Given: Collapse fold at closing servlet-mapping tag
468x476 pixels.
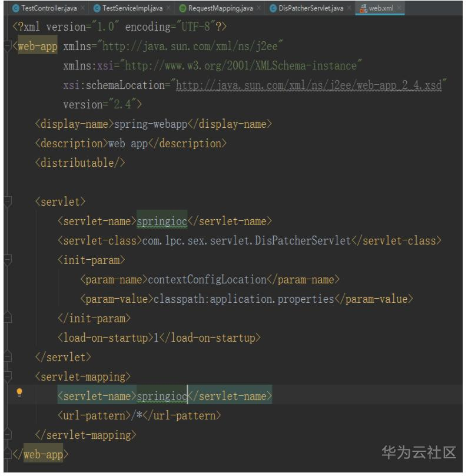Looking at the screenshot, I should coord(8,433).
